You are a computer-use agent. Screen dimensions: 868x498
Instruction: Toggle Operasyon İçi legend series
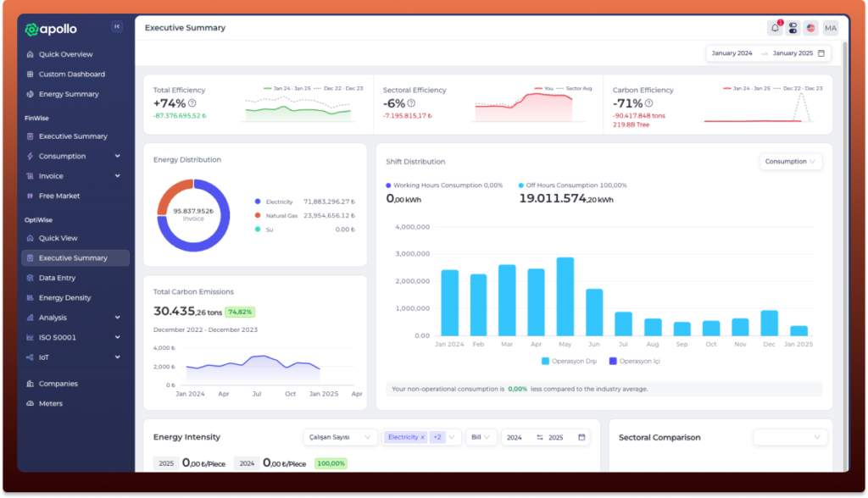[636, 361]
